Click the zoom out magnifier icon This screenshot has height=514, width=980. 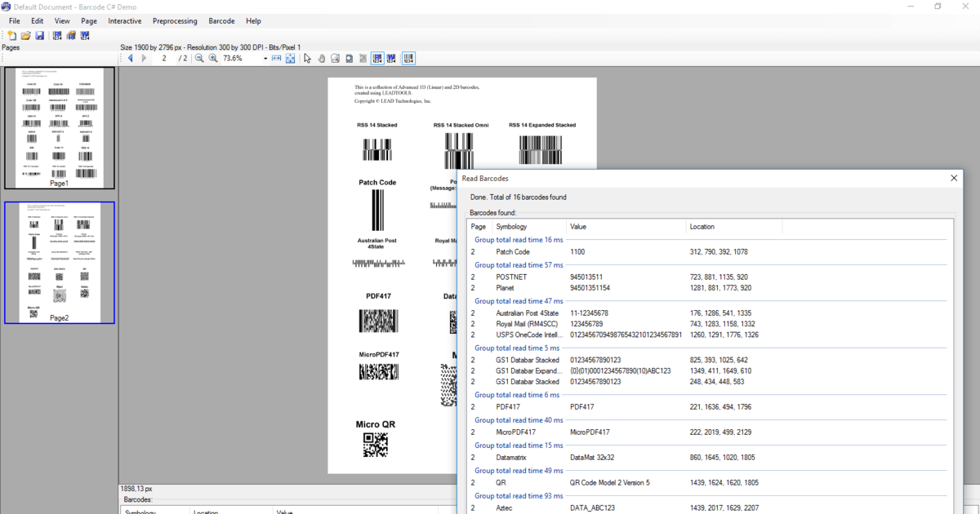[x=199, y=59]
